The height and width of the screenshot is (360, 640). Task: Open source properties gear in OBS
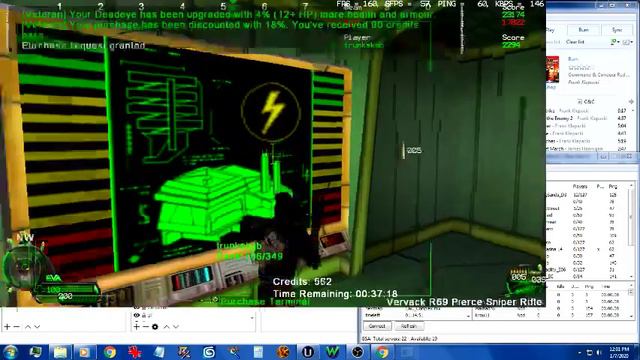click(155, 327)
